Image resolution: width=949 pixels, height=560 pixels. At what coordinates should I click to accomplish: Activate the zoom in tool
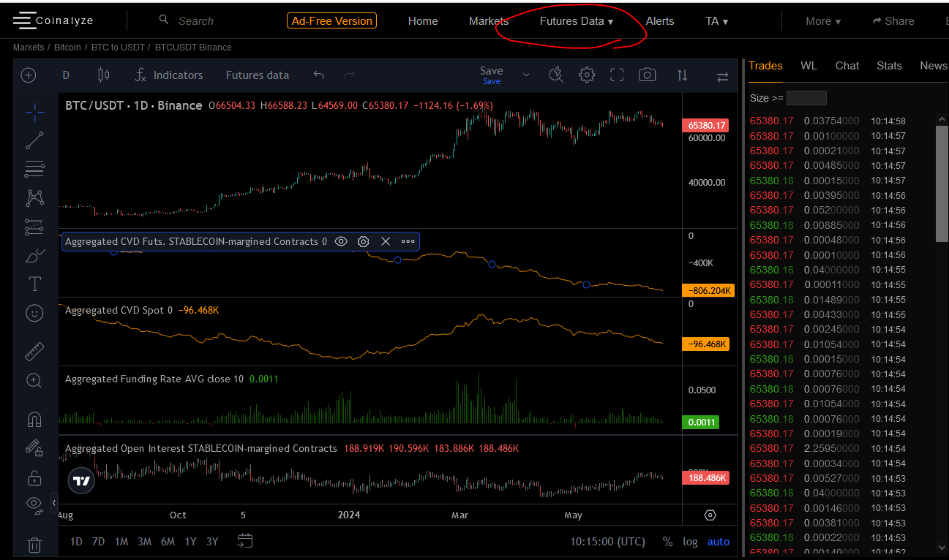tap(34, 380)
